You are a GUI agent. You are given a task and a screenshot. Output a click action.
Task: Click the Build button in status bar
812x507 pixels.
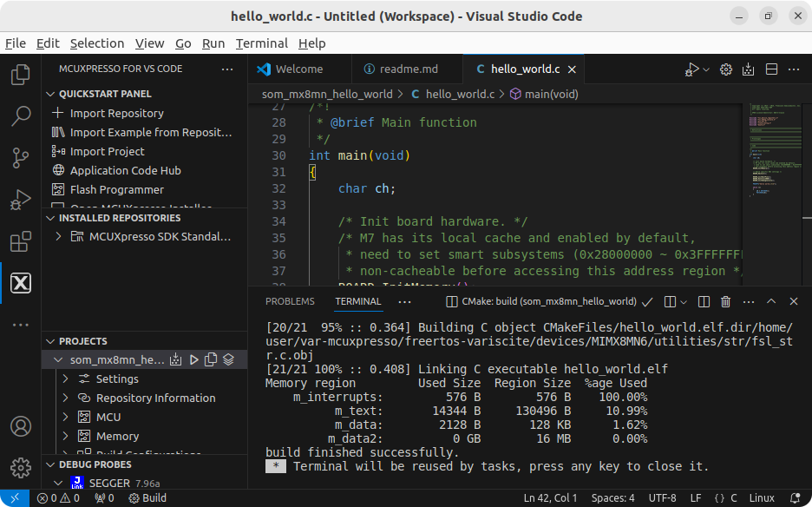[147, 498]
